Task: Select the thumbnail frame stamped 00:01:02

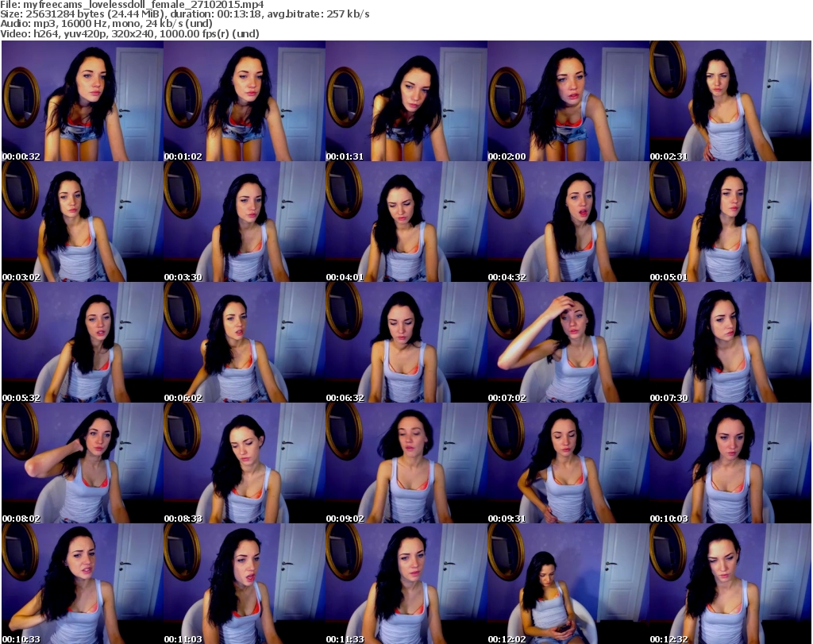Action: 245,101
